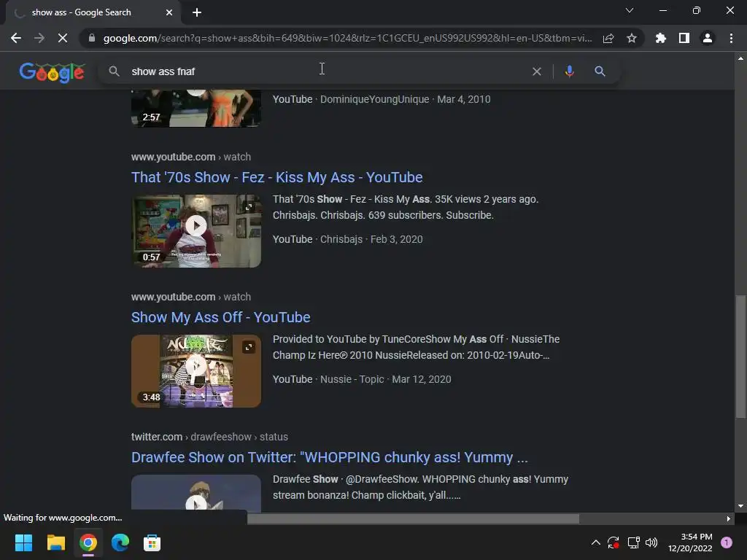Image resolution: width=747 pixels, height=560 pixels.
Task: Bookmark this page with star icon
Action: [632, 38]
